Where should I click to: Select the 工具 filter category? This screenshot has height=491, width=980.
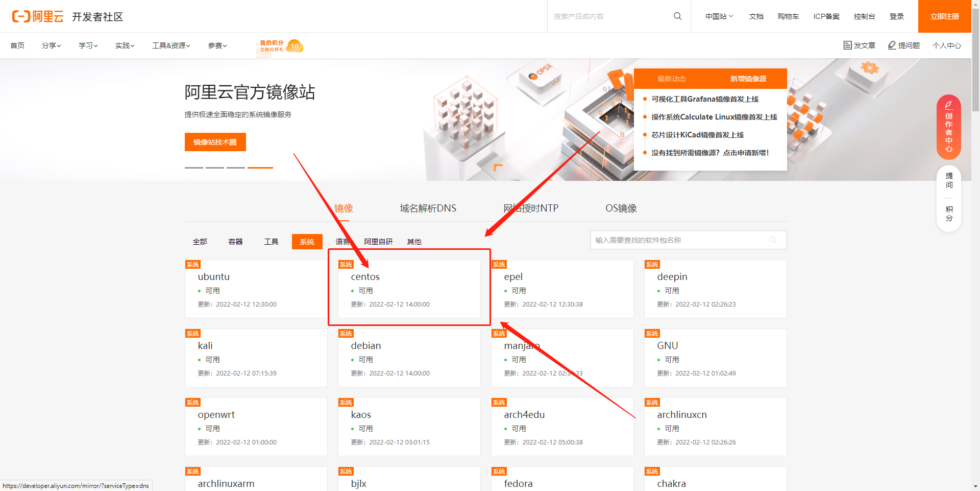pyautogui.click(x=271, y=242)
